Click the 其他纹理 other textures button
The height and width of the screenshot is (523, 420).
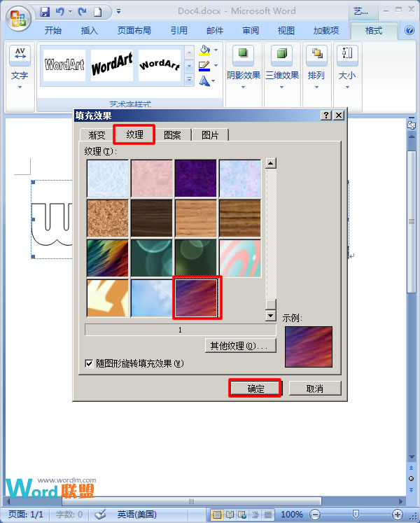pyautogui.click(x=241, y=346)
